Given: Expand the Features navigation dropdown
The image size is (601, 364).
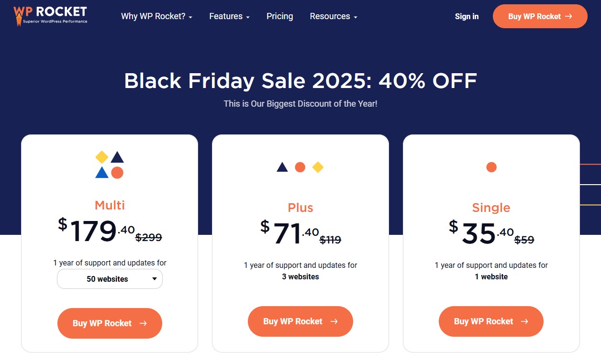Looking at the screenshot, I should click(226, 16).
